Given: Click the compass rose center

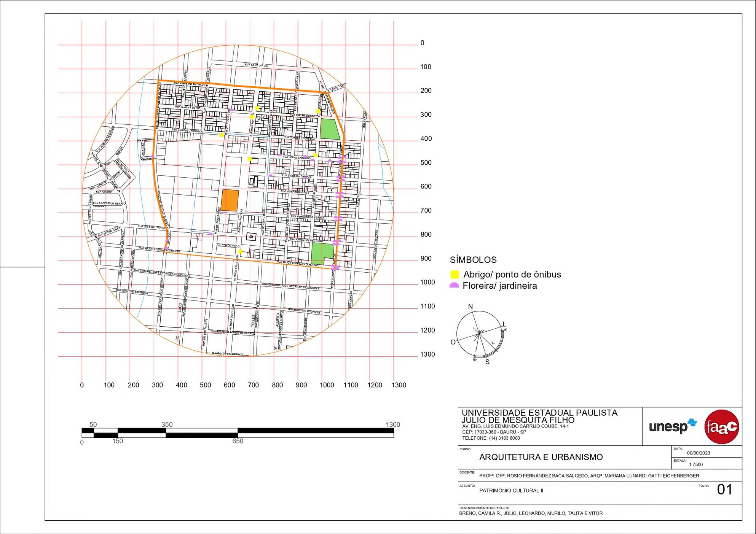Looking at the screenshot, I should pyautogui.click(x=479, y=334).
